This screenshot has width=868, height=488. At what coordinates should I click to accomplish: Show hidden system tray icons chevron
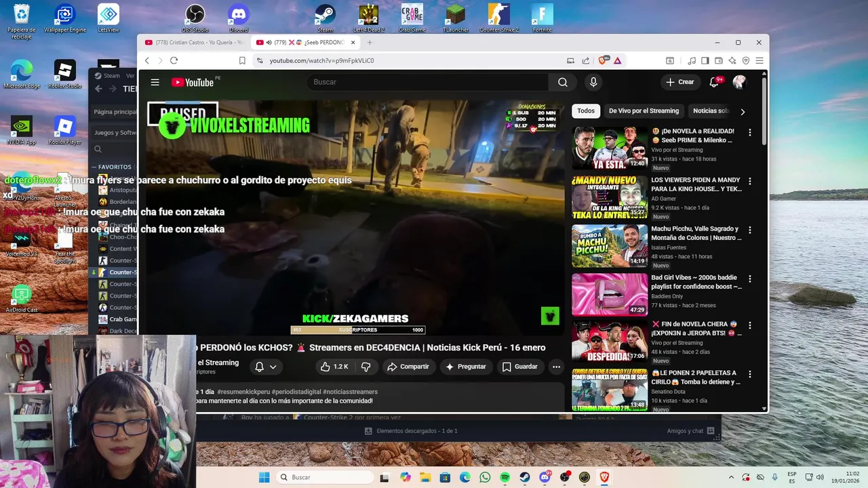tap(731, 477)
